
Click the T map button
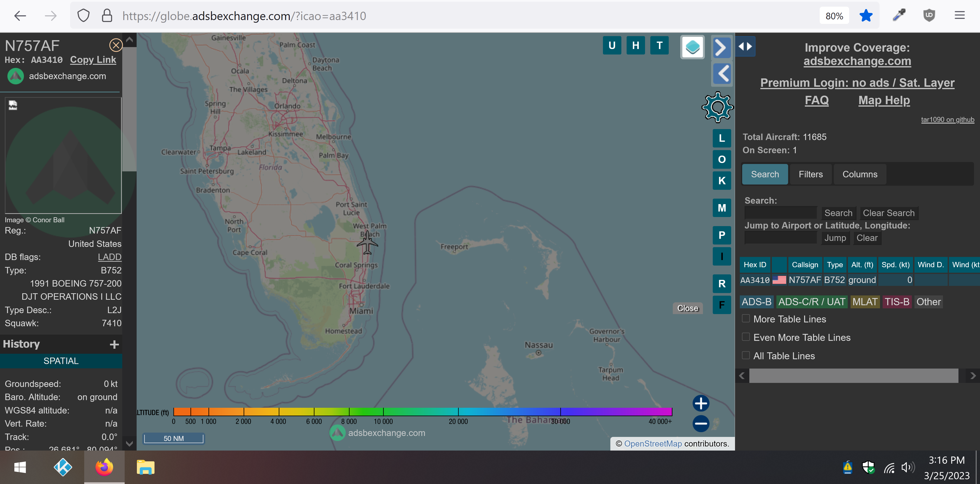click(x=659, y=46)
